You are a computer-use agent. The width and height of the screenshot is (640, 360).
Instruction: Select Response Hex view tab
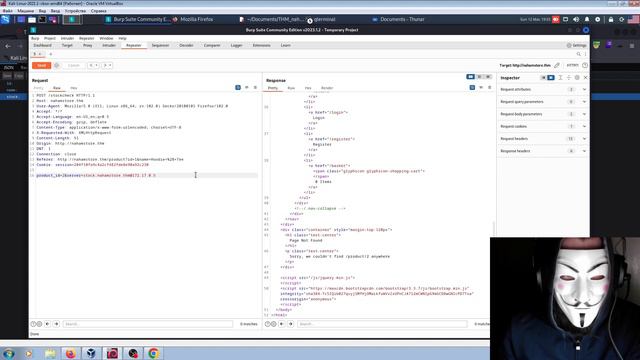pyautogui.click(x=308, y=88)
